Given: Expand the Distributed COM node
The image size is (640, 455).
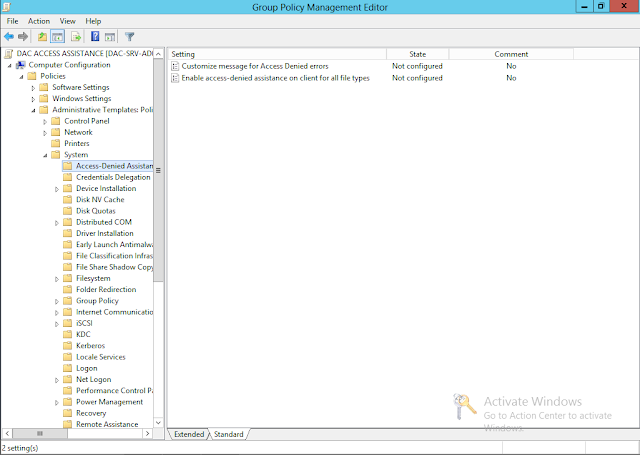Looking at the screenshot, I should click(x=57, y=223).
